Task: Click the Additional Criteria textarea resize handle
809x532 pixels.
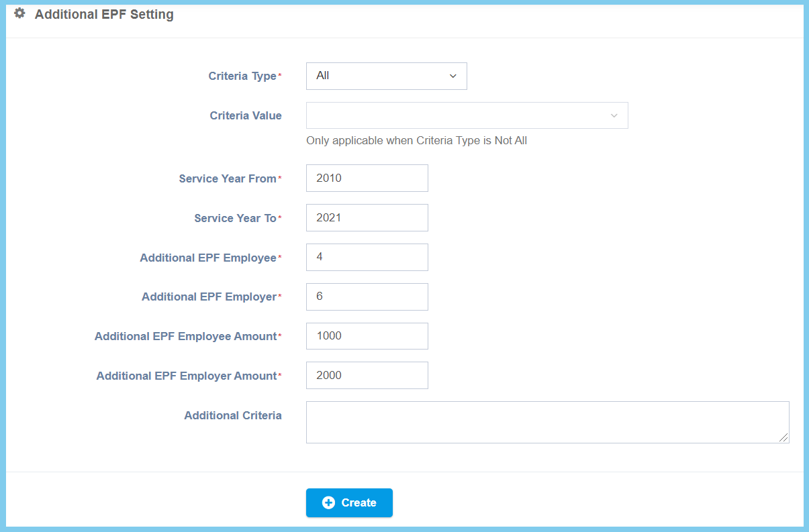Action: (783, 437)
